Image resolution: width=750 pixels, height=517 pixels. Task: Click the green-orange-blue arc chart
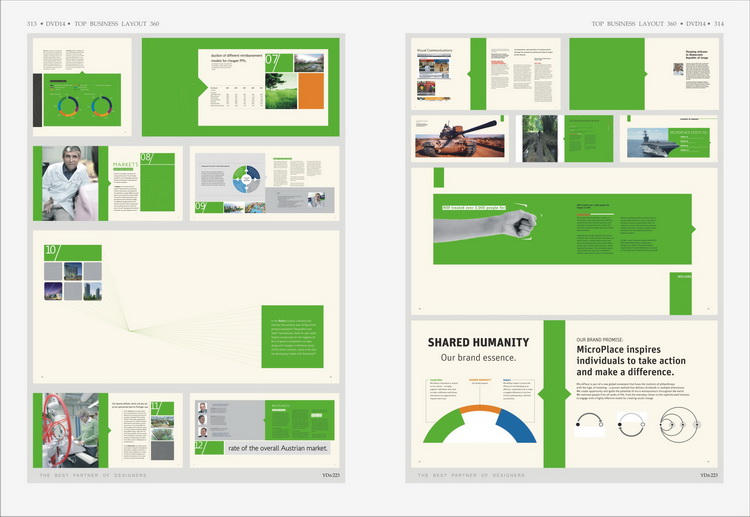(479, 424)
